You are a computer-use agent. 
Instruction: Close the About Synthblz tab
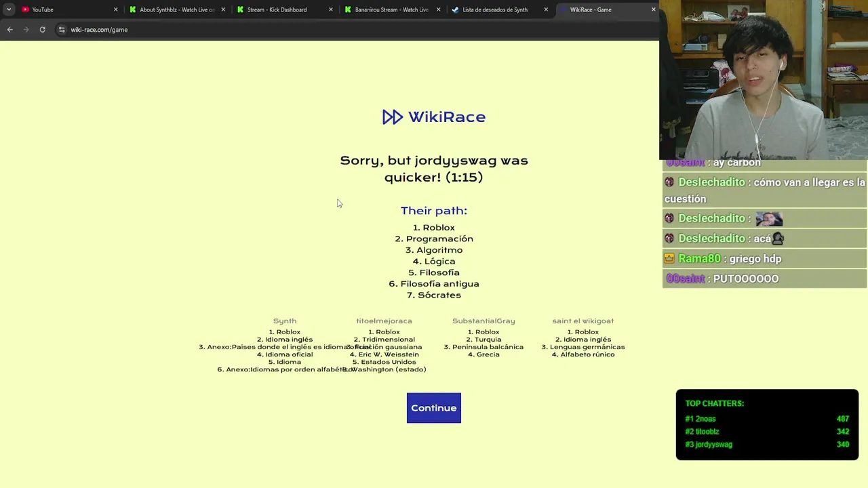point(223,9)
